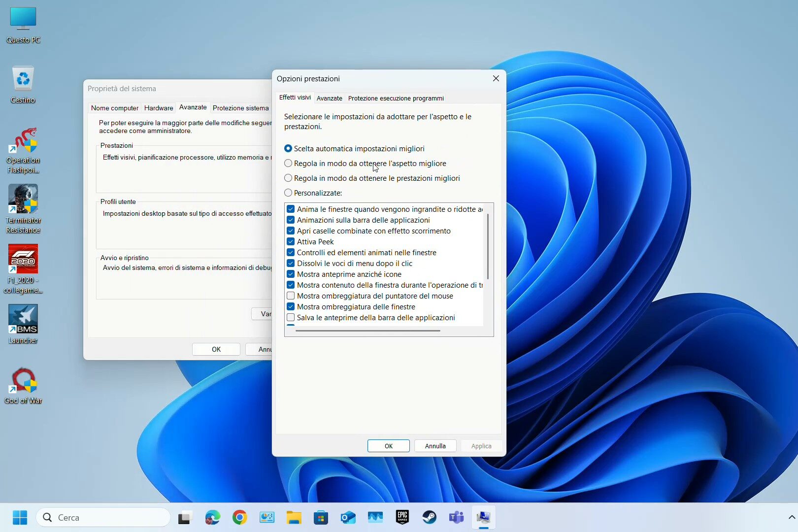
Task: Open Microsoft Edge from the taskbar
Action: click(213, 517)
